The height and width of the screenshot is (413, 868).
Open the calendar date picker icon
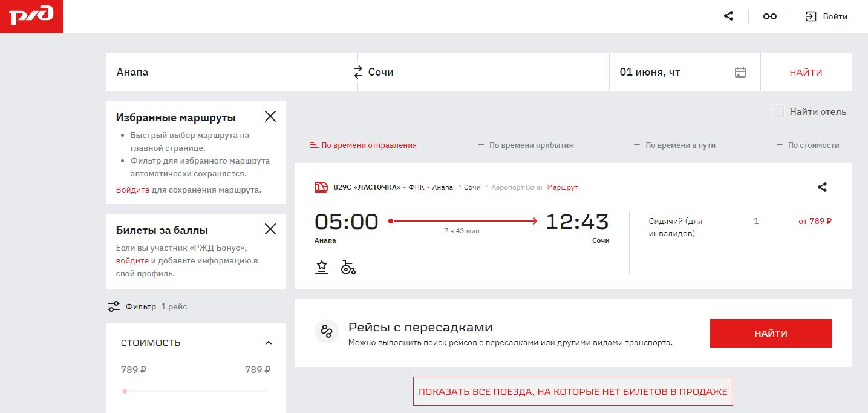coord(740,72)
